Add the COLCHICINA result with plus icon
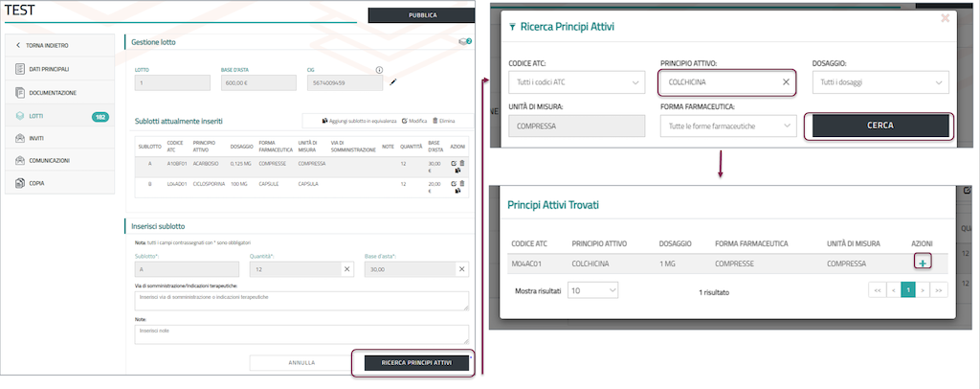Image resolution: width=980 pixels, height=389 pixels. [922, 263]
